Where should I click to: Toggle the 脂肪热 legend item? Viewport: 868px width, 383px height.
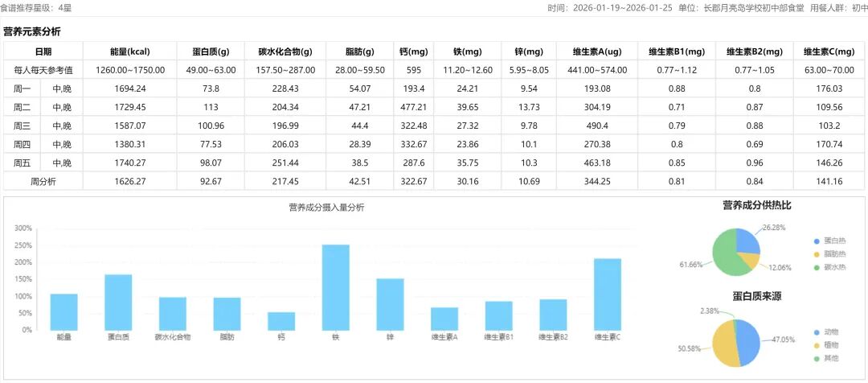pos(829,254)
